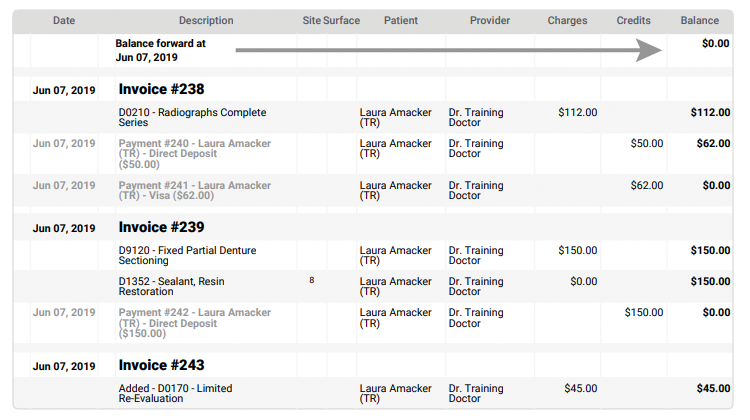Screen dimensions: 750x420
Task: Click the Patient column header
Action: (401, 21)
